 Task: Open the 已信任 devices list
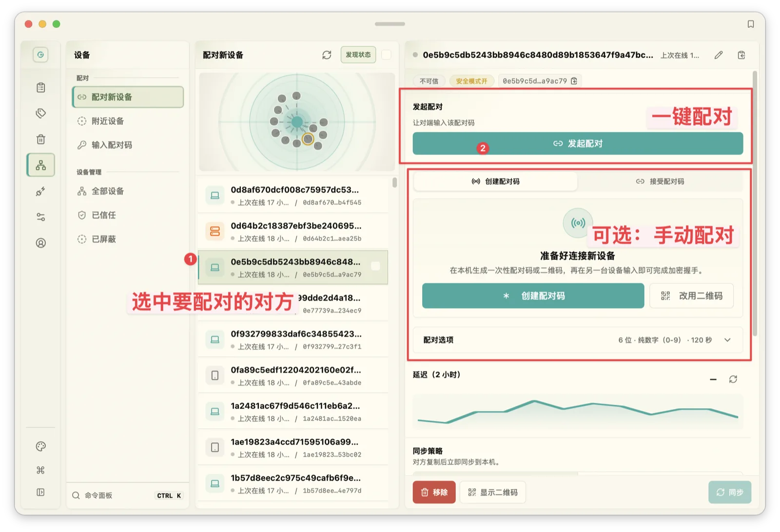[x=128, y=215]
